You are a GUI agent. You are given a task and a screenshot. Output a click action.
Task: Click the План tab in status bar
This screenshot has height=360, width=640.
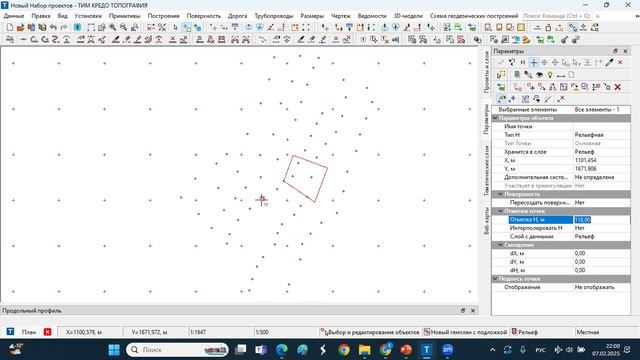[x=29, y=332]
